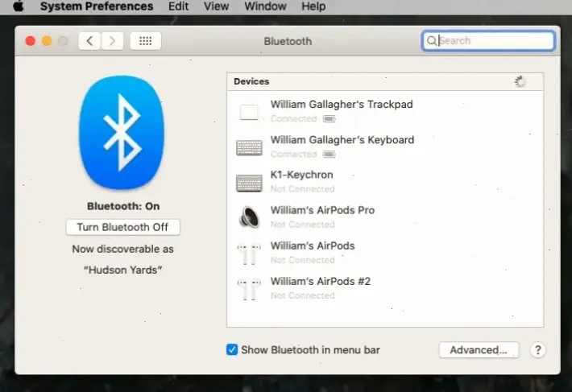Click William Gallagher's Keyboard icon
572x392 pixels.
click(x=249, y=147)
